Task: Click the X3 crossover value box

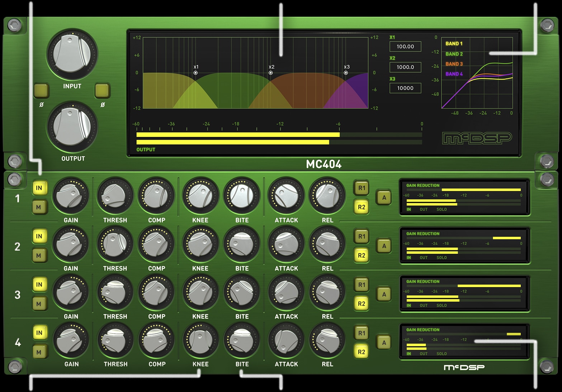Action: pyautogui.click(x=405, y=88)
